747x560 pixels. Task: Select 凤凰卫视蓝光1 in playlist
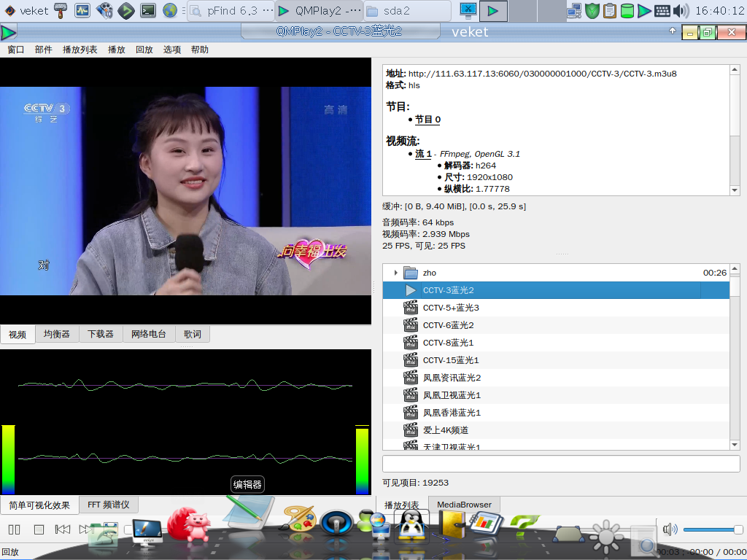coord(556,395)
